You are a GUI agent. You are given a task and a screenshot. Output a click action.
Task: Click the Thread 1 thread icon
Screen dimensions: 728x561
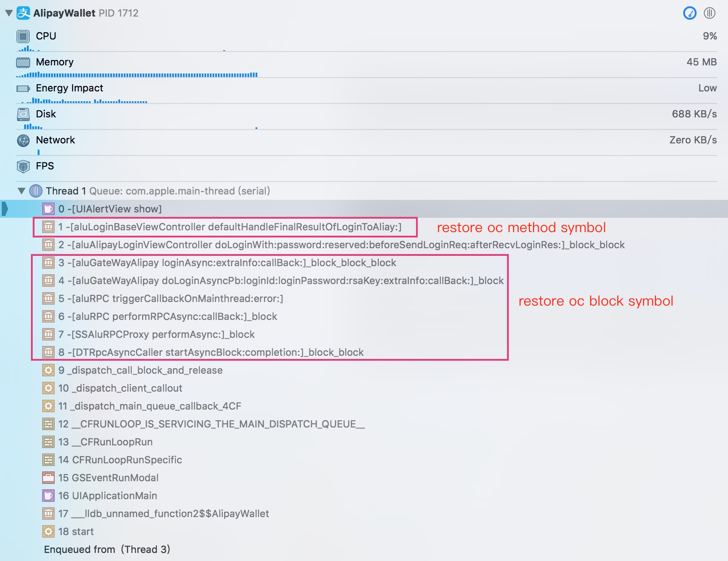point(36,191)
